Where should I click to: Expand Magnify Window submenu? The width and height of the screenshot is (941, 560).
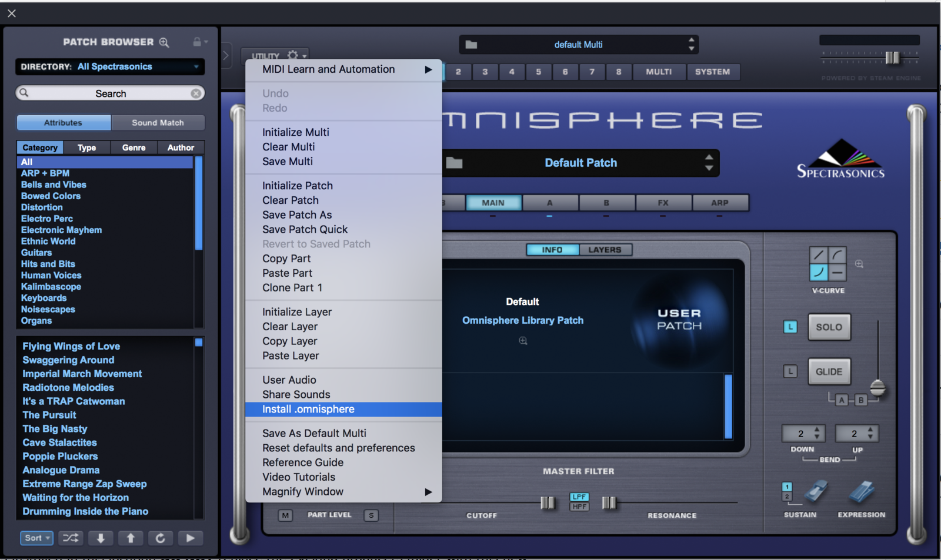pyautogui.click(x=343, y=492)
